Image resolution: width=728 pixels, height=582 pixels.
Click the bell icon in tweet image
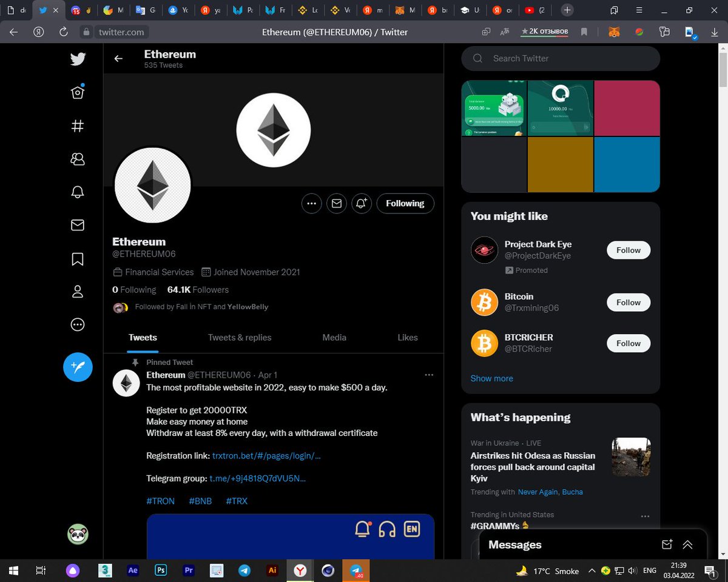pyautogui.click(x=362, y=529)
